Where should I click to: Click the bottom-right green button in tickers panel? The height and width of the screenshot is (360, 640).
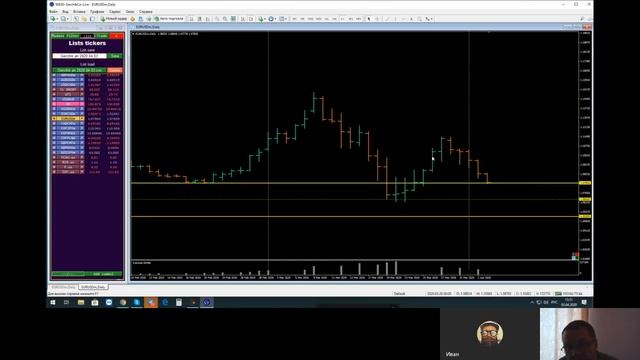(x=104, y=274)
